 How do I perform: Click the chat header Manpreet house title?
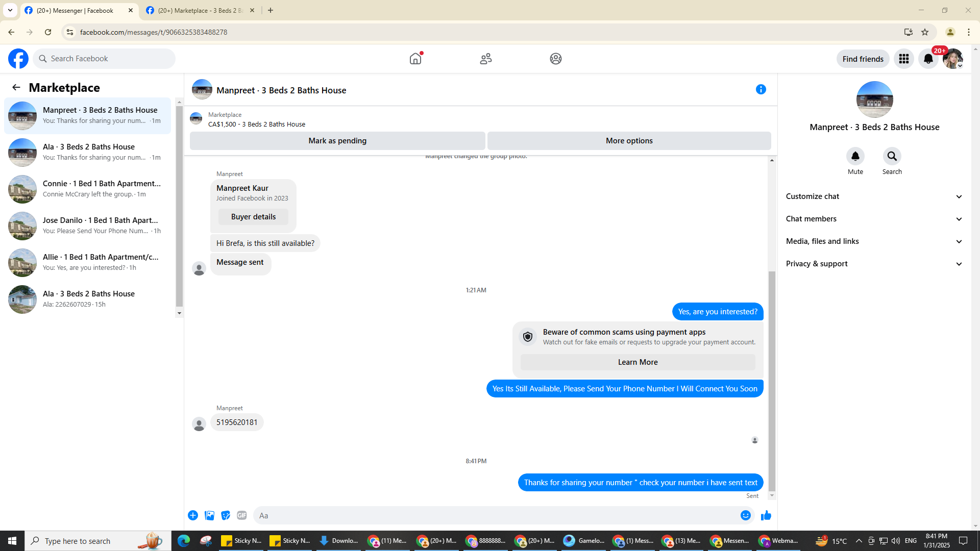281,90
